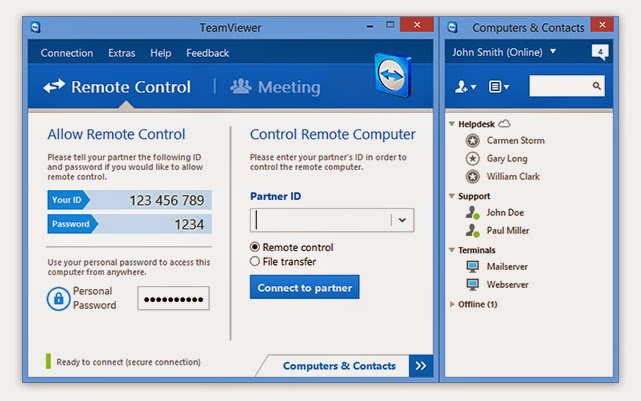Click the magnifier icon in the contacts search box
The width and height of the screenshot is (641, 401).
(596, 86)
